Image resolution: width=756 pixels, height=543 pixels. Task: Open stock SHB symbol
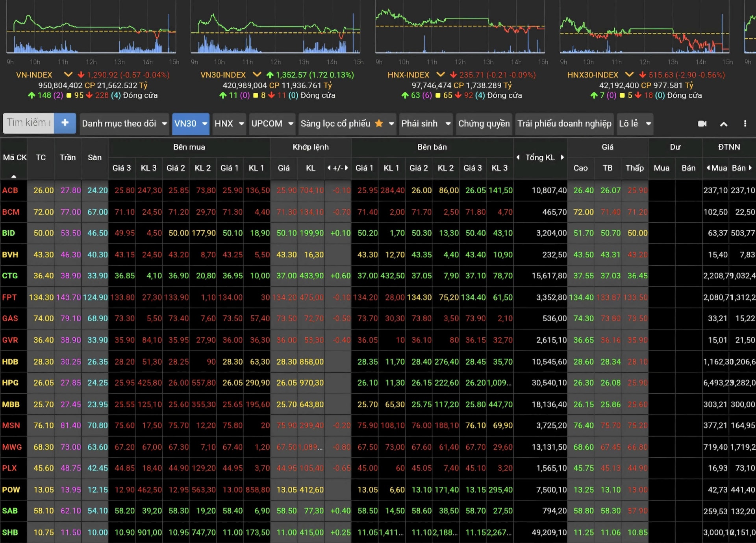(x=10, y=532)
